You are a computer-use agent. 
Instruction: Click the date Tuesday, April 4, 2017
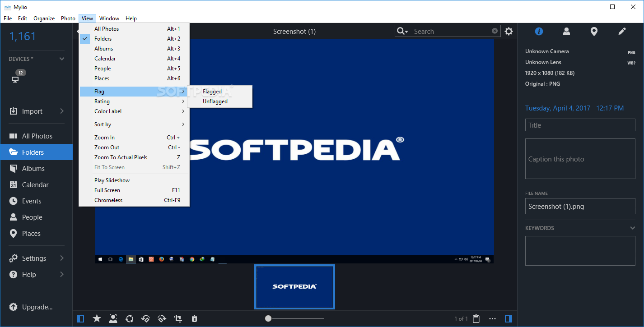pyautogui.click(x=558, y=108)
